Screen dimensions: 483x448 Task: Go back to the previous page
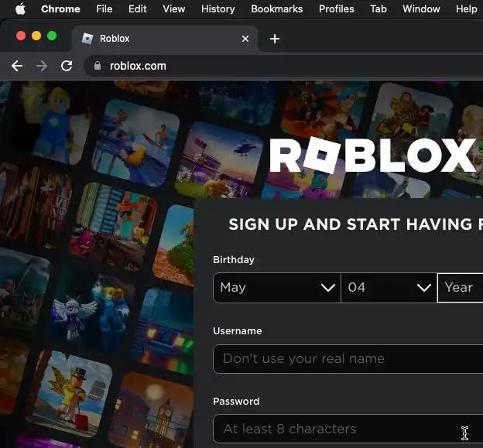pos(17,66)
